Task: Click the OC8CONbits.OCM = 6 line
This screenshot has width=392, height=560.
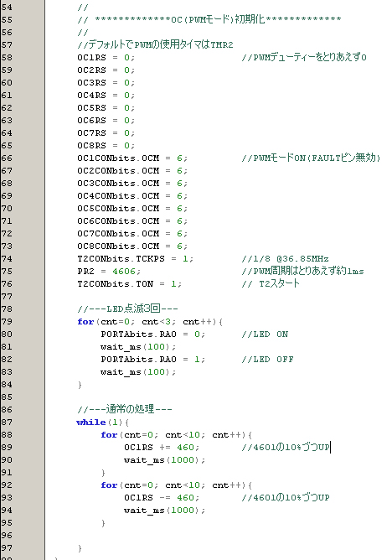Action: (132, 246)
